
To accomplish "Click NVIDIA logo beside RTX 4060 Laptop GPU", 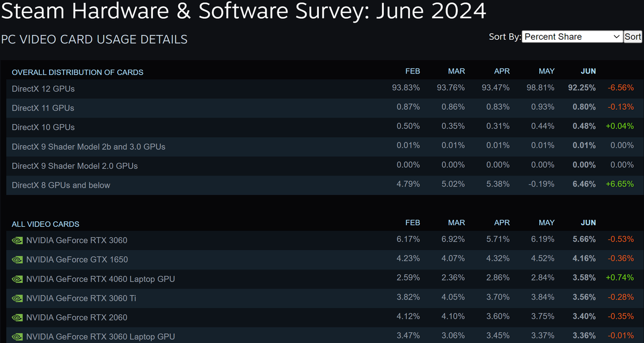I will coord(17,279).
